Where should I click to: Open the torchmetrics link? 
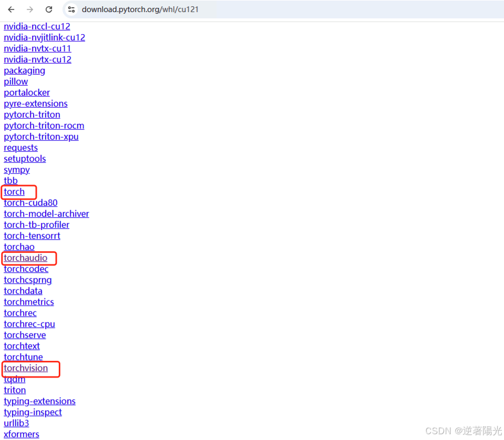[29, 302]
